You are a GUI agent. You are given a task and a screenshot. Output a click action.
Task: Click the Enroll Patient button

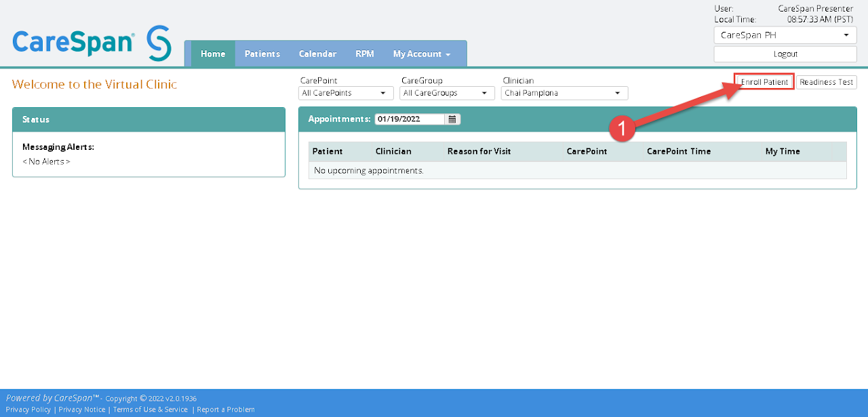[764, 82]
